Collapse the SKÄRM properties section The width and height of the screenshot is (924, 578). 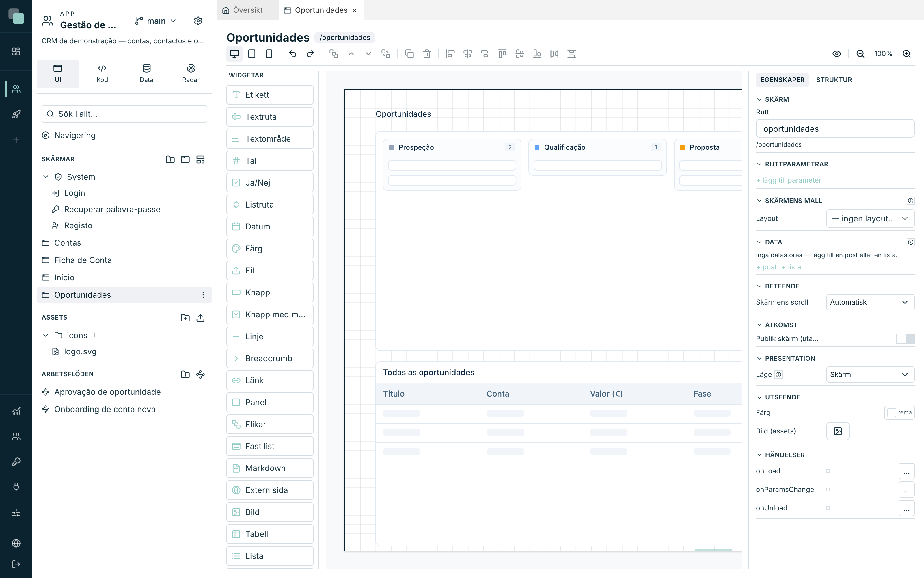pos(759,99)
